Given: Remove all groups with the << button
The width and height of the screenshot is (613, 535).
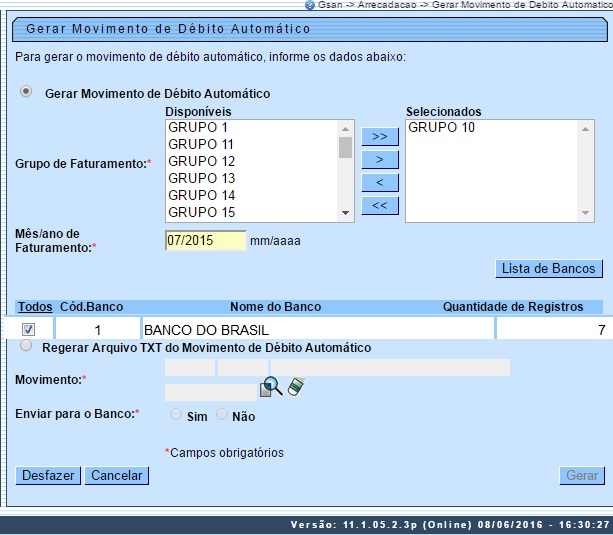Looking at the screenshot, I should 380,206.
